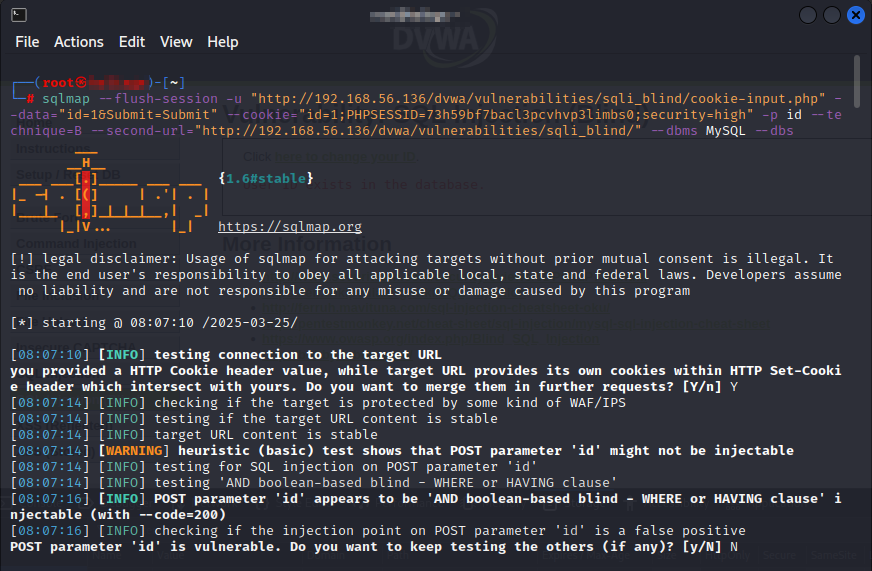Open the File menu

pyautogui.click(x=27, y=42)
